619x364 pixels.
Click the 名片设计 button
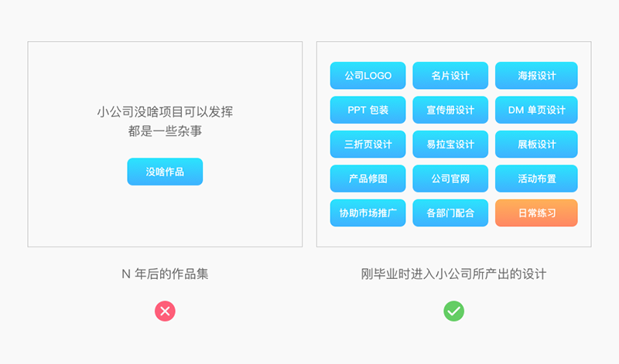tap(450, 76)
